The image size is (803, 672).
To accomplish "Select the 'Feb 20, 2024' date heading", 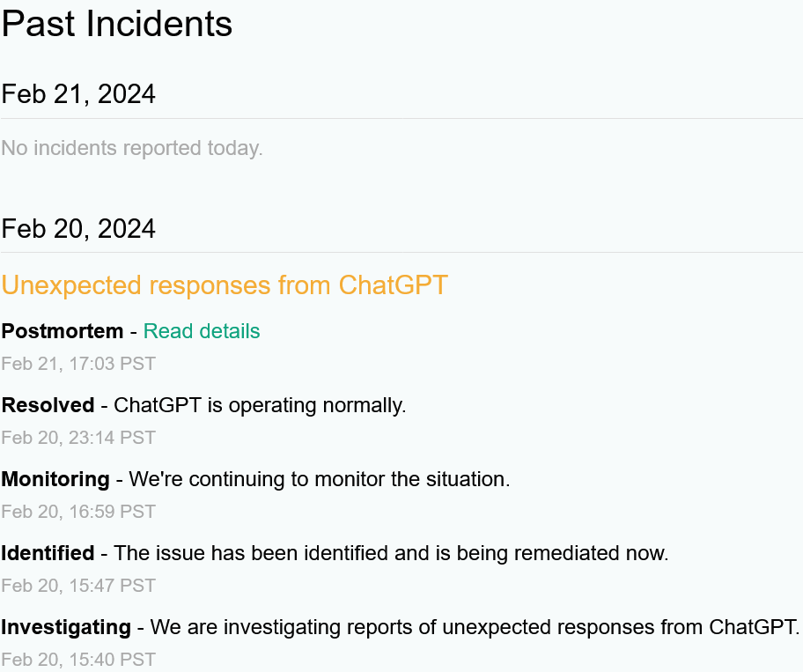I will tap(78, 228).
